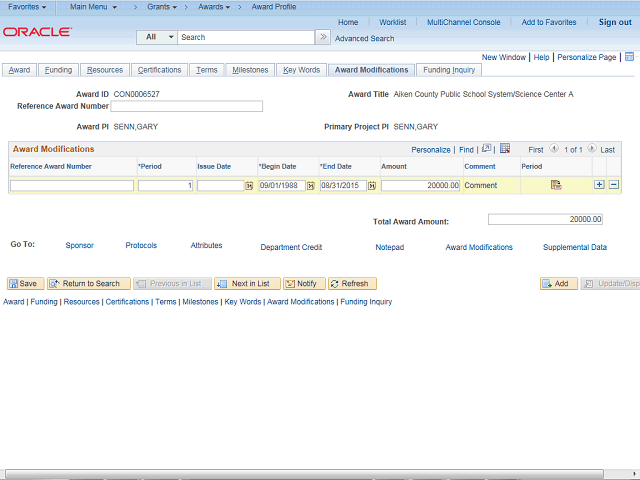Delete the row with minus icon
The width and height of the screenshot is (640, 480).
(x=613, y=184)
